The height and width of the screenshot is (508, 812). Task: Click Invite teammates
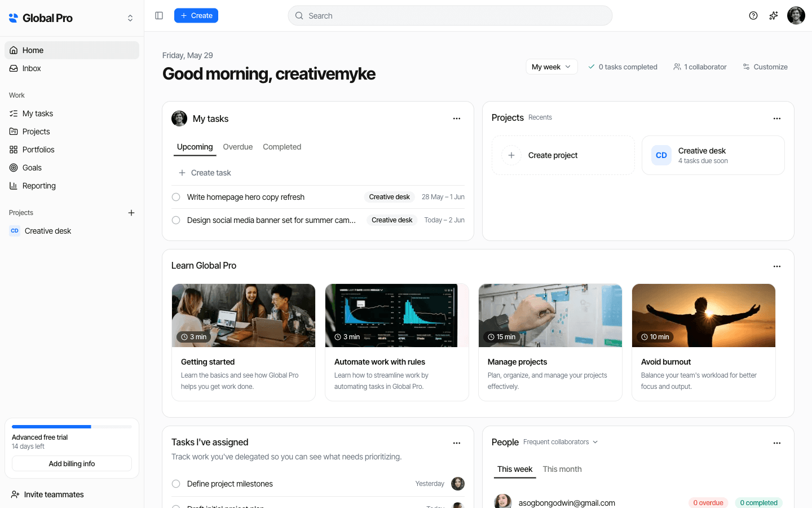pos(47,494)
